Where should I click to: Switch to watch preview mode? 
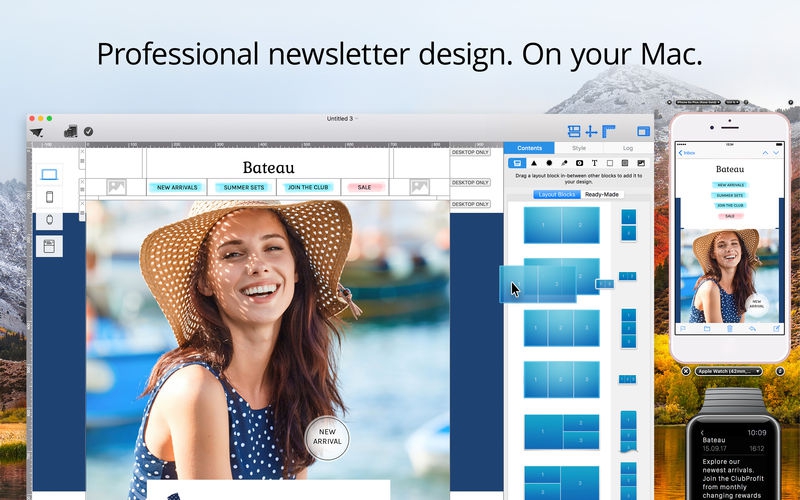click(49, 220)
